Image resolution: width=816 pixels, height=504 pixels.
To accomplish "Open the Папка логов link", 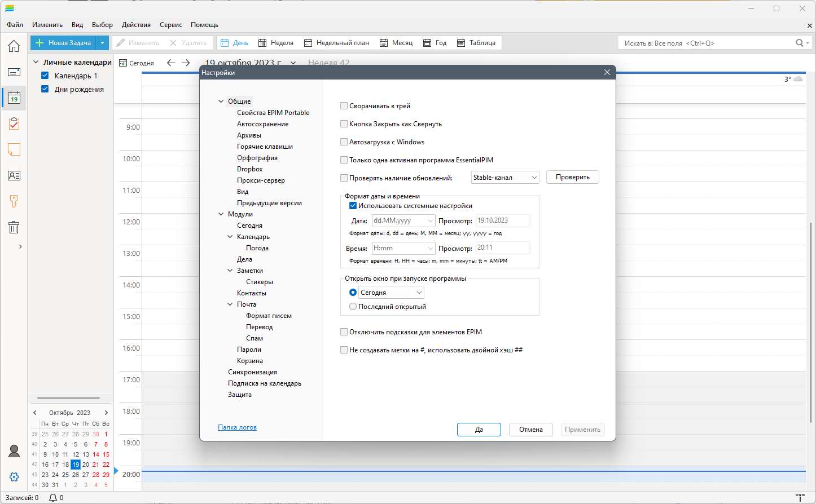I will point(237,427).
